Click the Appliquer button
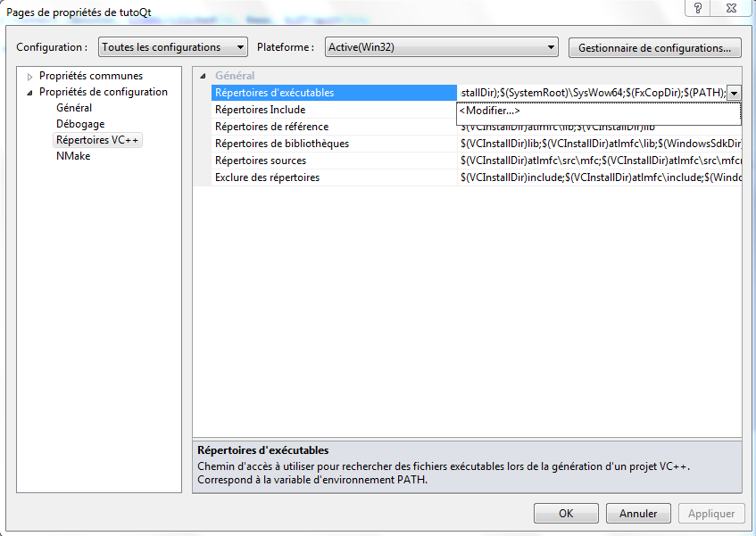The height and width of the screenshot is (536, 756). point(711,514)
